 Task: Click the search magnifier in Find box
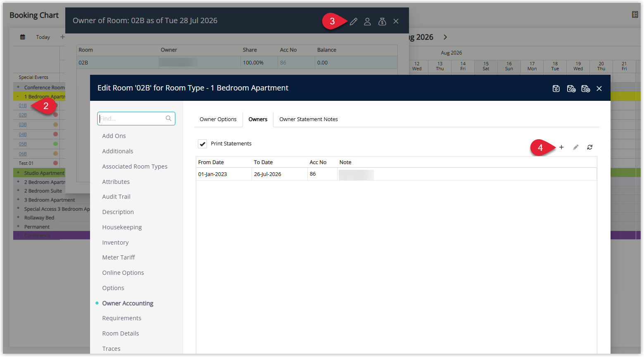[169, 118]
